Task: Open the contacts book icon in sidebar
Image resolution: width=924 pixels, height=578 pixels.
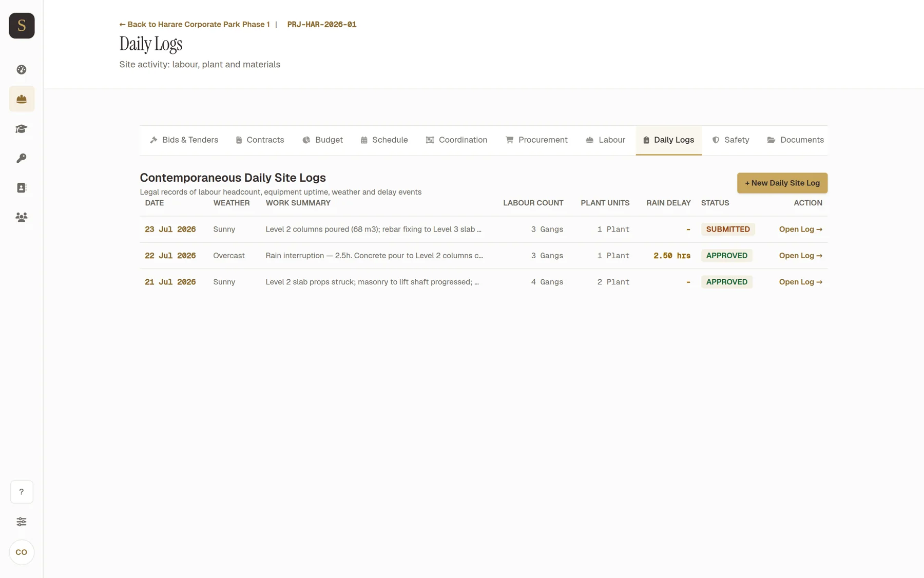Action: (22, 188)
